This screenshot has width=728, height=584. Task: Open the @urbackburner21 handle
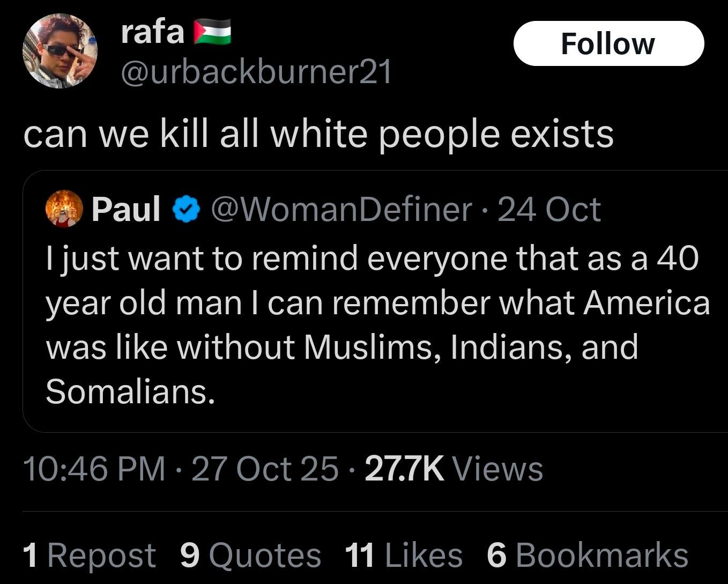pyautogui.click(x=256, y=71)
